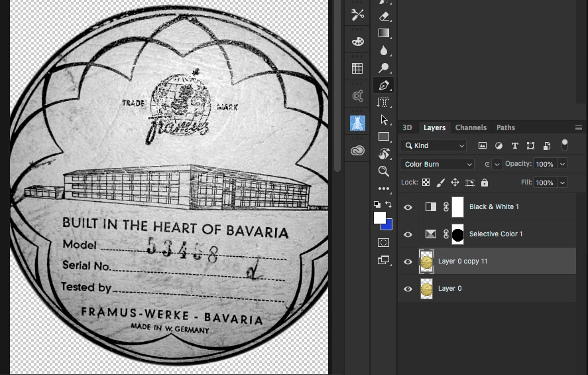Screen dimensions: 588x375
Task: Open the Layers panel menu
Action: coord(579,128)
